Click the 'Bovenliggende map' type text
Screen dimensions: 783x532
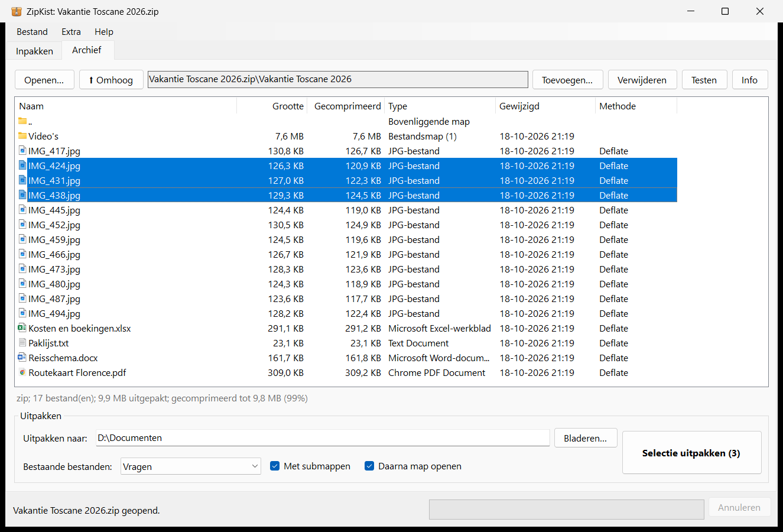(429, 121)
